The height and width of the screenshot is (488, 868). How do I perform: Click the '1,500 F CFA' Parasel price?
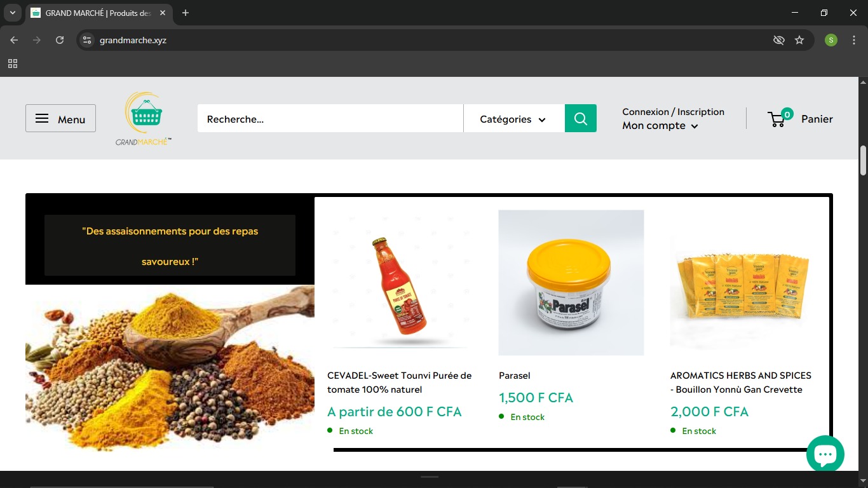[536, 398]
